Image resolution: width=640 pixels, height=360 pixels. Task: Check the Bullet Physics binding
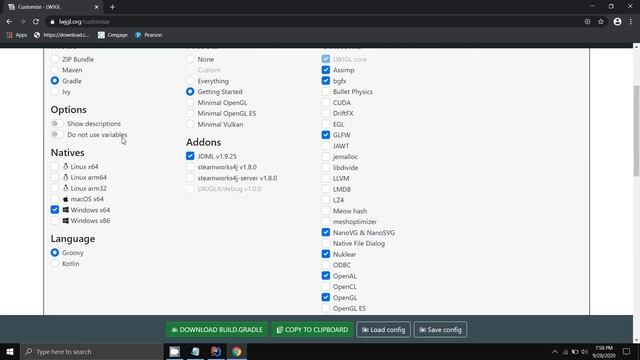(326, 92)
